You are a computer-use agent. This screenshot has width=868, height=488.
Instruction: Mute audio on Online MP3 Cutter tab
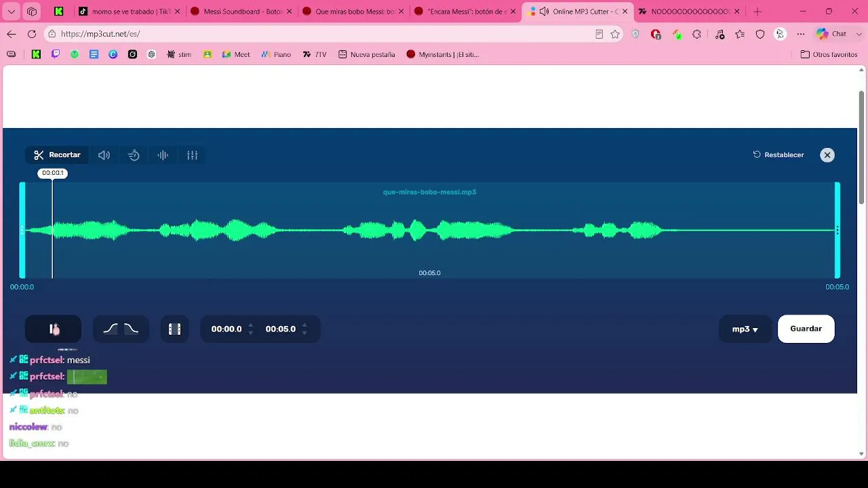pos(544,12)
